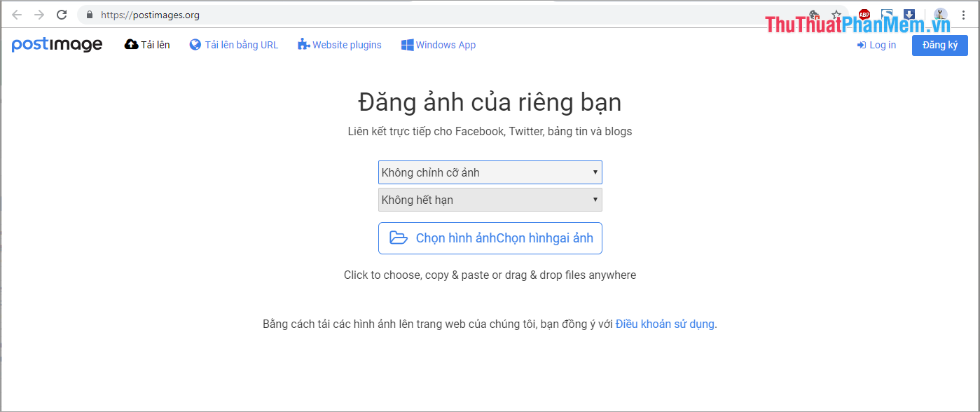Click the blue download arrow extension icon
Viewport: 980px width, 412px height.
[x=909, y=14]
